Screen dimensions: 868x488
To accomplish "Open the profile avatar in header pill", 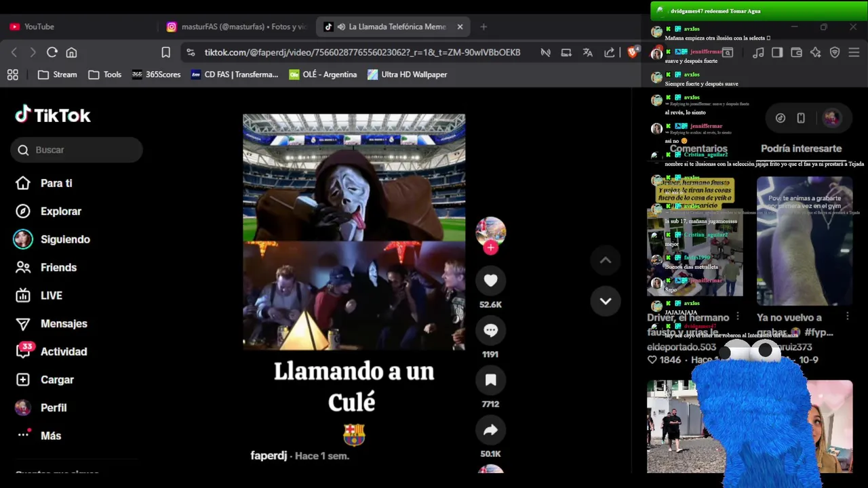I will (831, 118).
